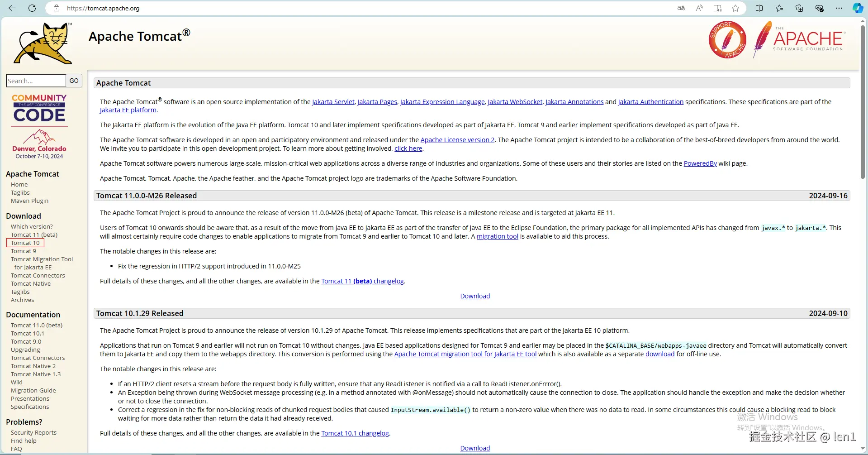Click the GO search button
This screenshot has height=455, width=868.
coord(74,81)
